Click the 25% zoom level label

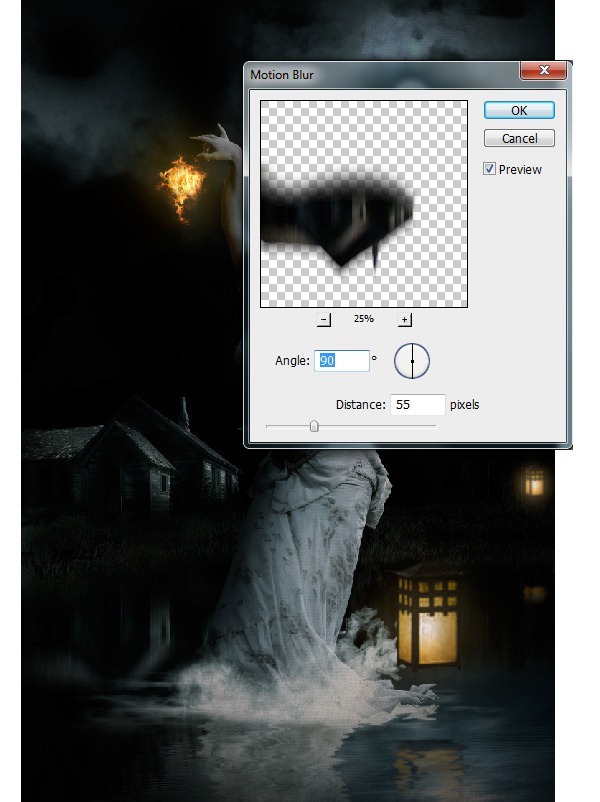364,319
